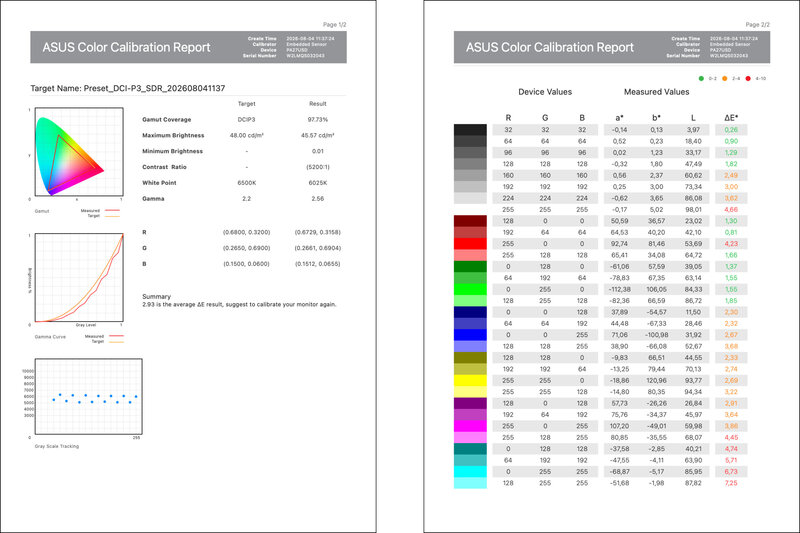Click the Minimum Brightness result 0.01

318,151
